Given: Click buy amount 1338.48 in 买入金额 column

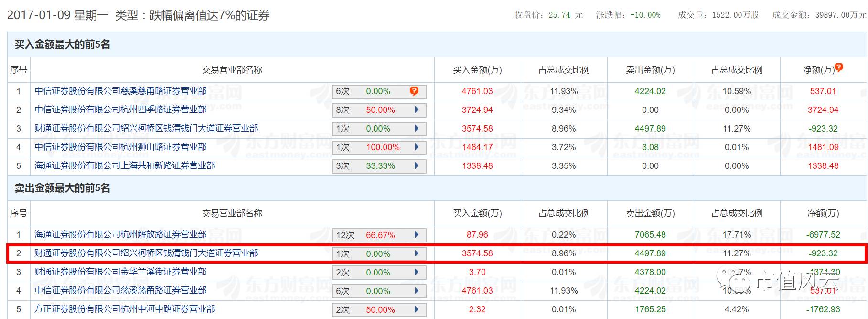Looking at the screenshot, I should click(x=477, y=166).
